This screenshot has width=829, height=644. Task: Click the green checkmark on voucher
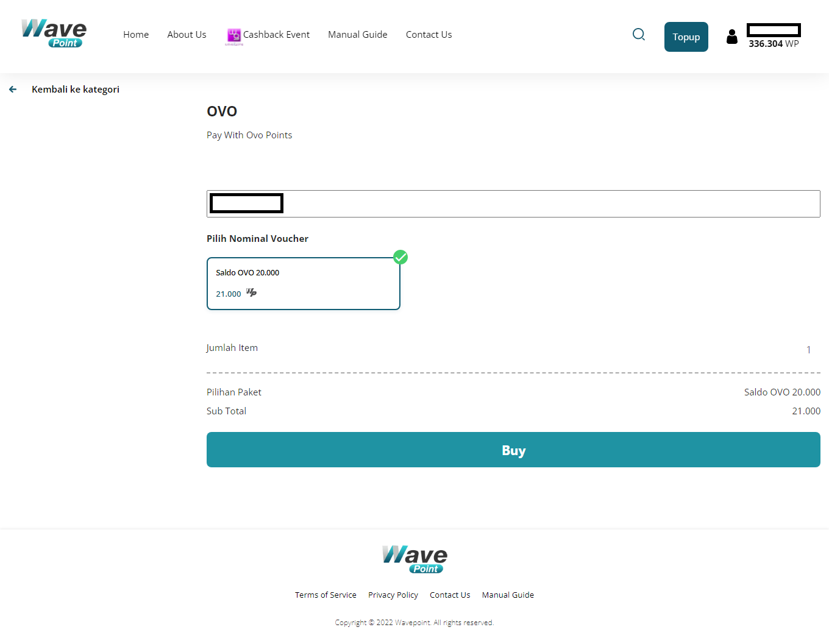400,257
